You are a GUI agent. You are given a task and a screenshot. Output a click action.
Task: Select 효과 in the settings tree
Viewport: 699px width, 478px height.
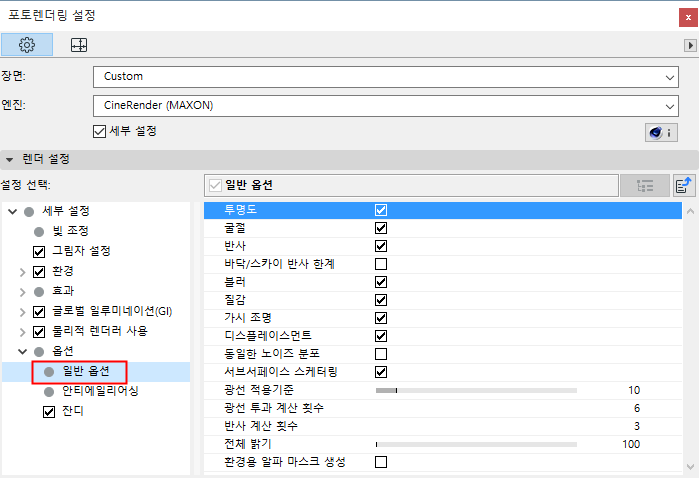(63, 291)
